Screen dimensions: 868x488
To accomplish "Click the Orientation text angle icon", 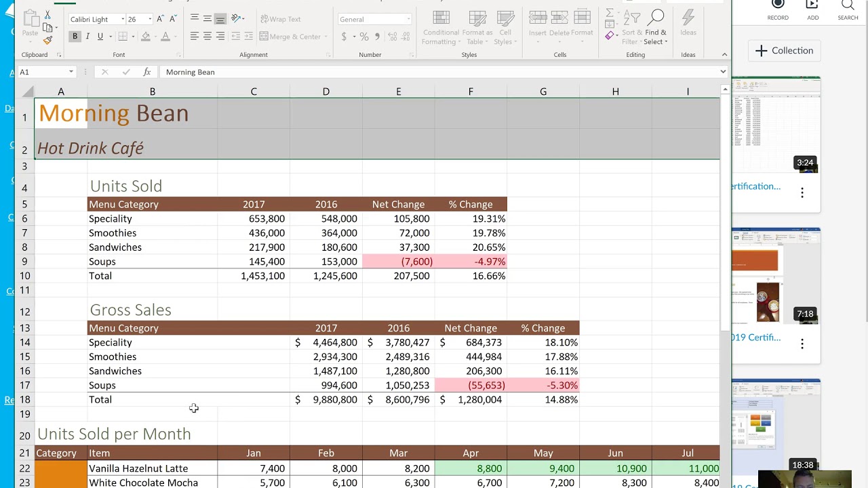I will [x=236, y=18].
